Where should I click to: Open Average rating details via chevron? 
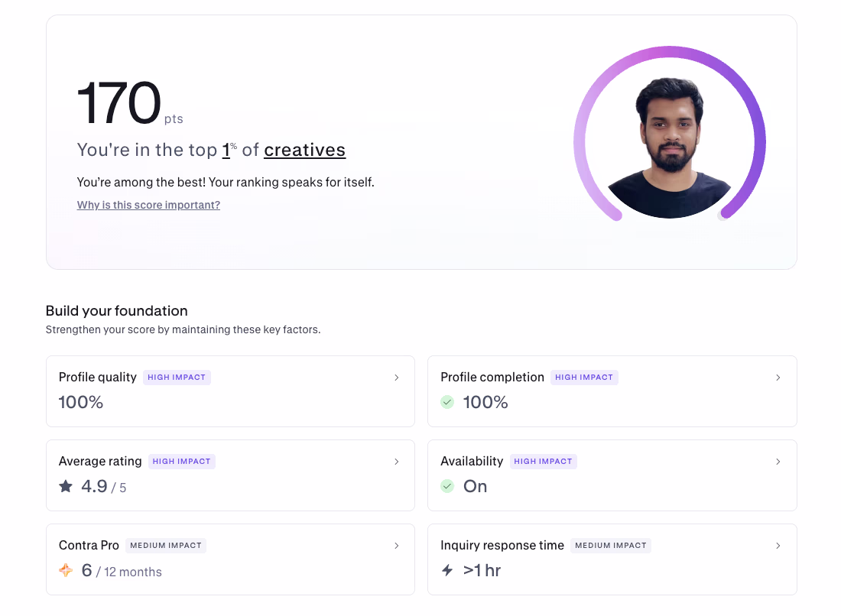click(396, 462)
